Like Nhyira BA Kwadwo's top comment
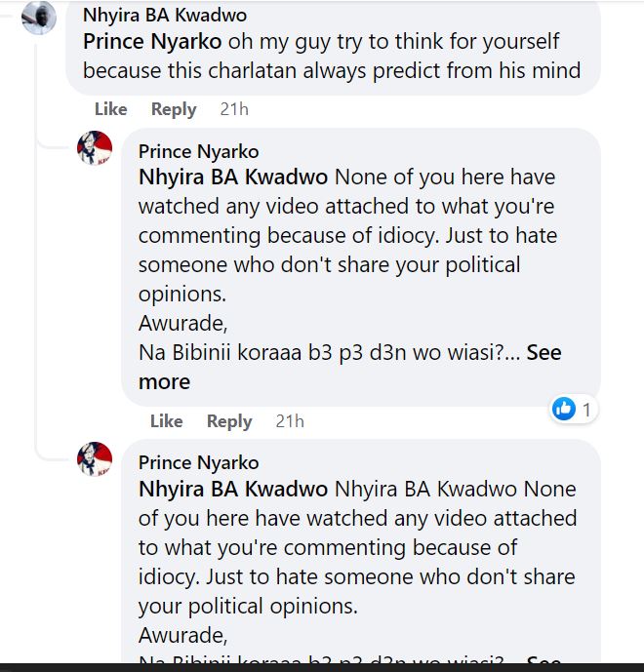 click(x=110, y=109)
